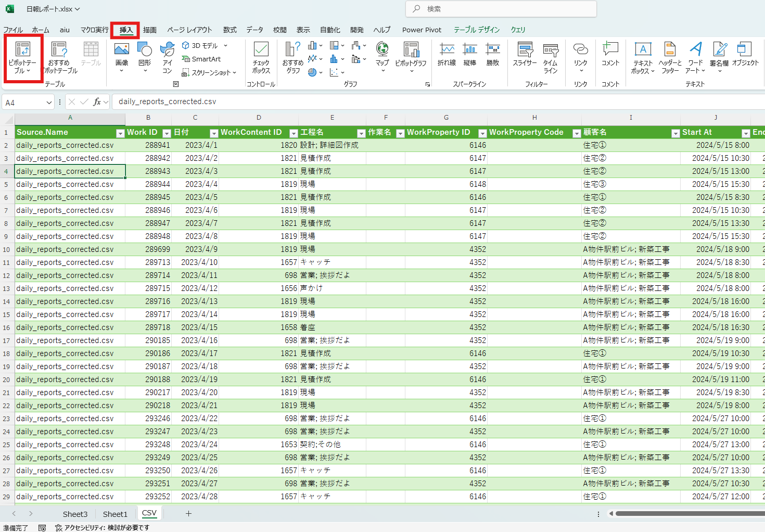Switch to the Power Pivot tab
Image resolution: width=765 pixels, height=532 pixels.
[x=422, y=30]
